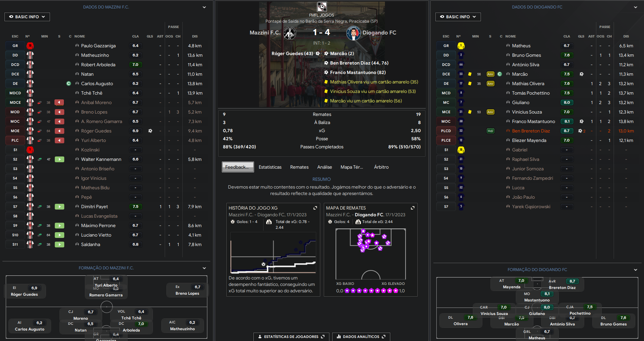Click the Diogando FC club badge
The image size is (644, 341).
[353, 33]
